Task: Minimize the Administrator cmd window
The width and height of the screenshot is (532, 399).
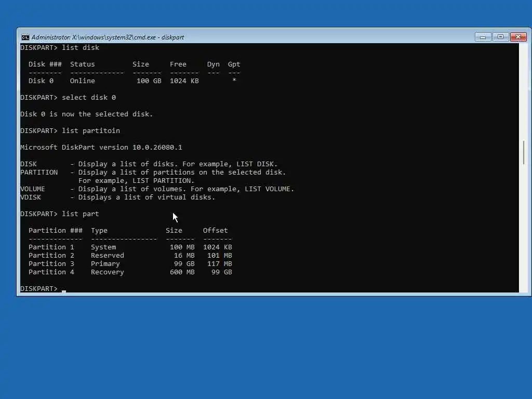Action: pos(483,37)
